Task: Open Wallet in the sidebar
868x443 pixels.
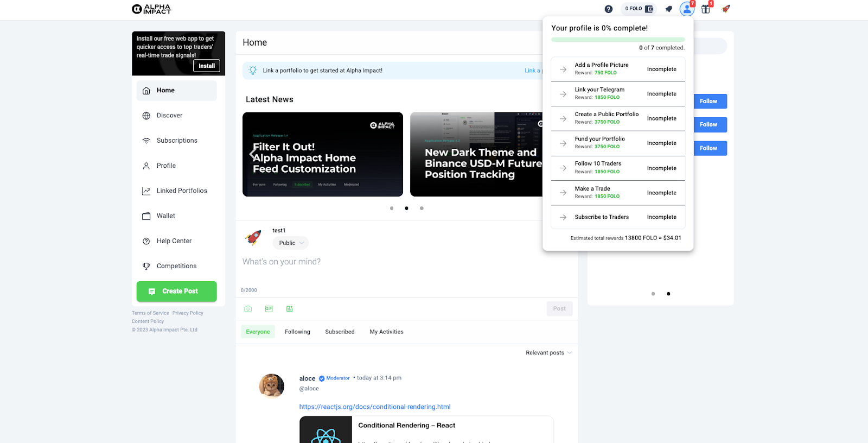Action: click(177, 216)
